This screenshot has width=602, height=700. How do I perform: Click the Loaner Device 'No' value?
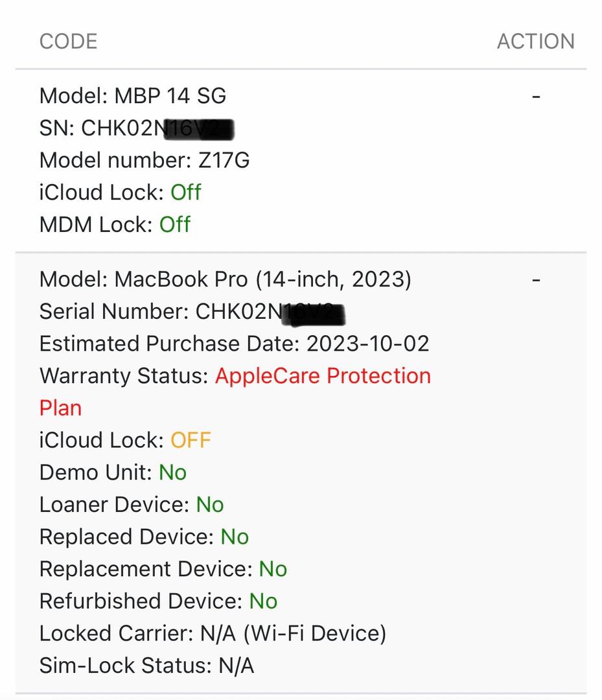pos(210,504)
